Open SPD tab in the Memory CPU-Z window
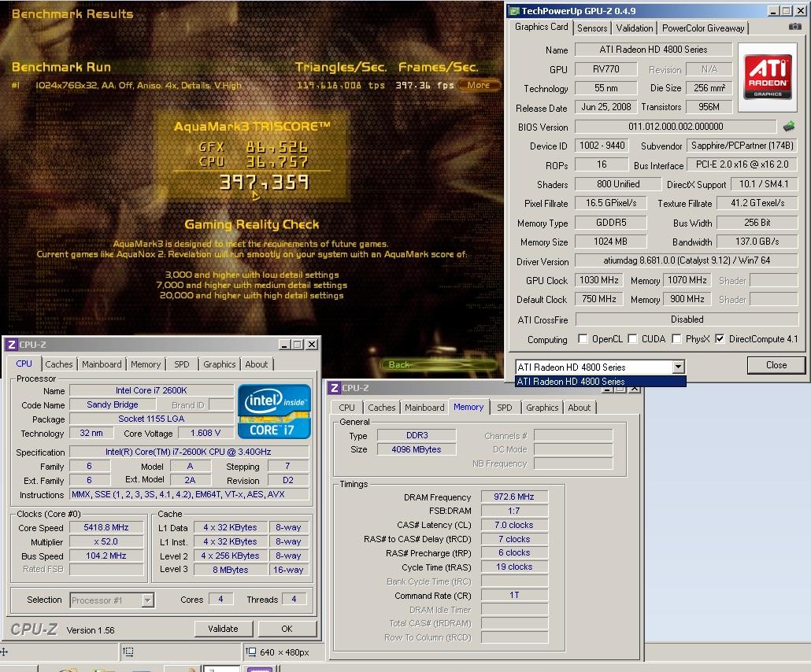Screen dimensions: 811x672 point(504,408)
